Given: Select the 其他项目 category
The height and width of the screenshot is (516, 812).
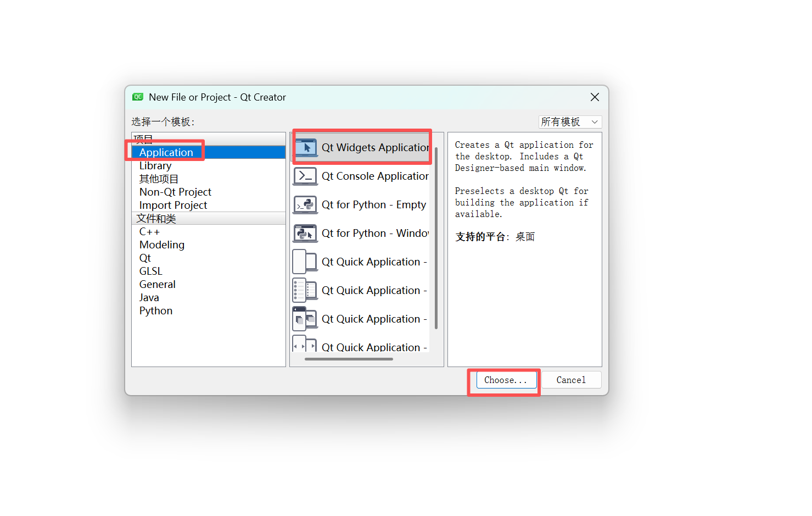Looking at the screenshot, I should pos(209,179).
